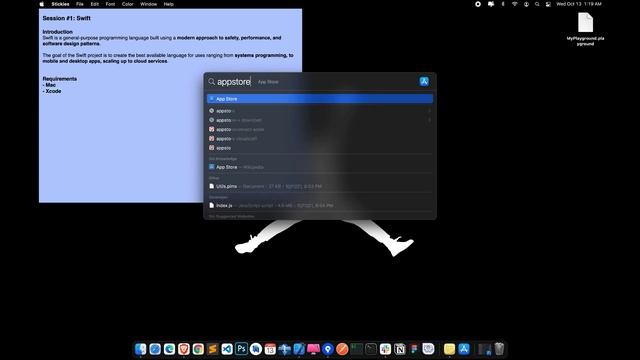The height and width of the screenshot is (360, 640).
Task: Open the Window menu
Action: pyautogui.click(x=149, y=4)
